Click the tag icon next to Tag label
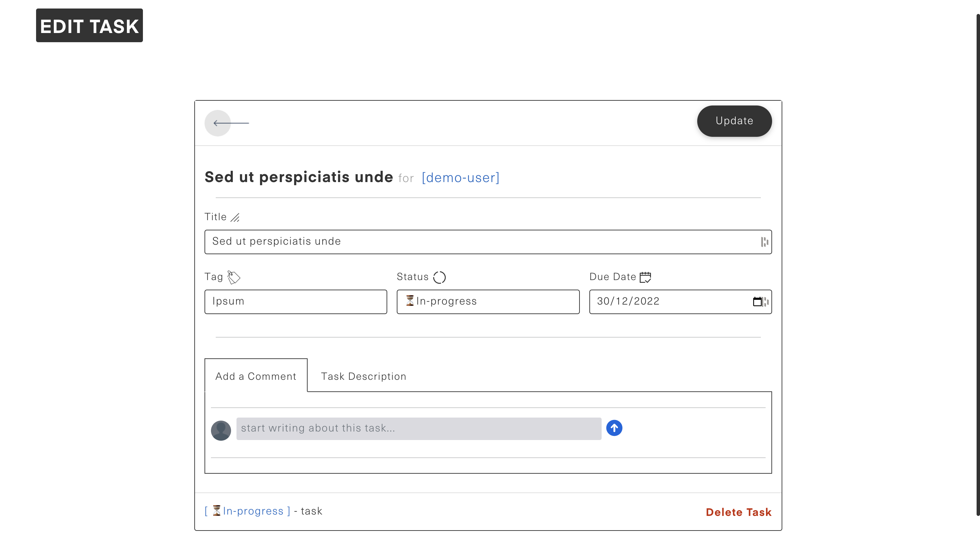The width and height of the screenshot is (980, 537). (233, 277)
